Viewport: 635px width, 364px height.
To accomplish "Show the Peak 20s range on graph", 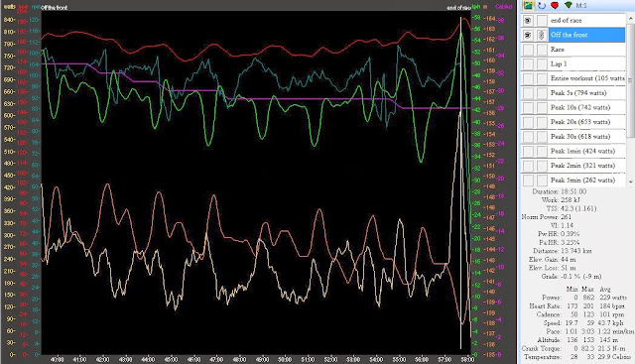I will coord(528,122).
